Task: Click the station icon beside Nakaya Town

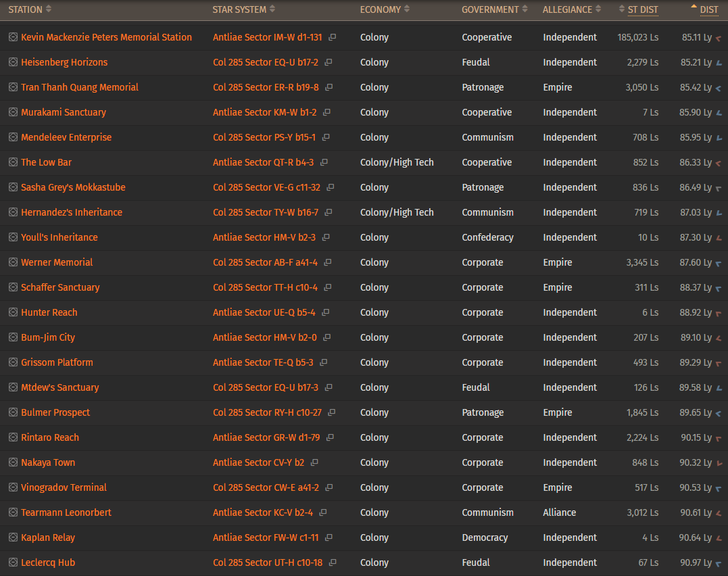Action: point(13,462)
